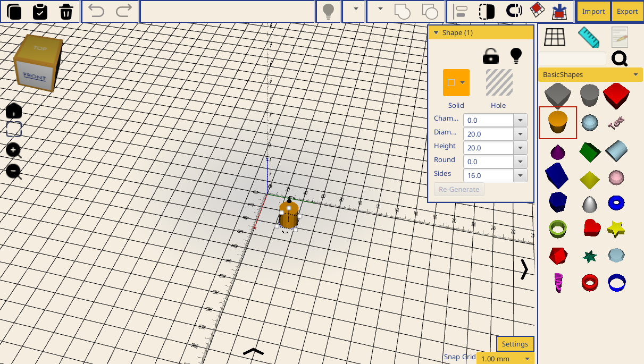The image size is (644, 364).
Task: Open the Chamfer value dropdown
Action: click(521, 120)
